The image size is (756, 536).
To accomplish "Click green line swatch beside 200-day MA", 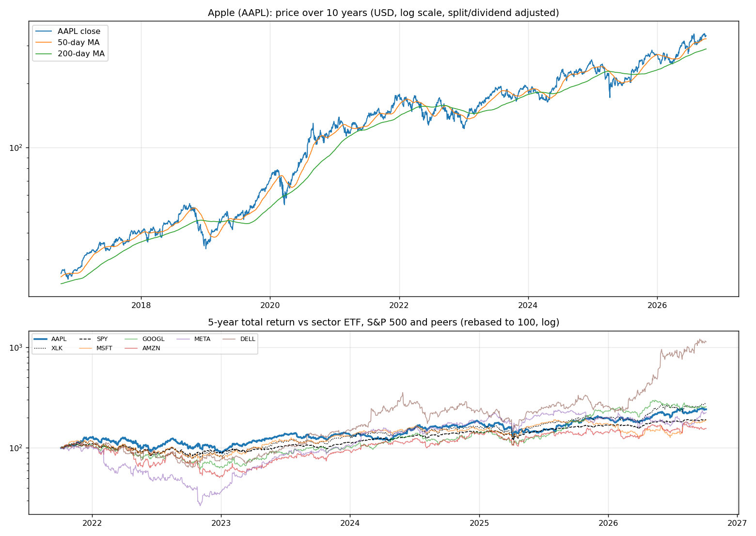I will [x=44, y=54].
